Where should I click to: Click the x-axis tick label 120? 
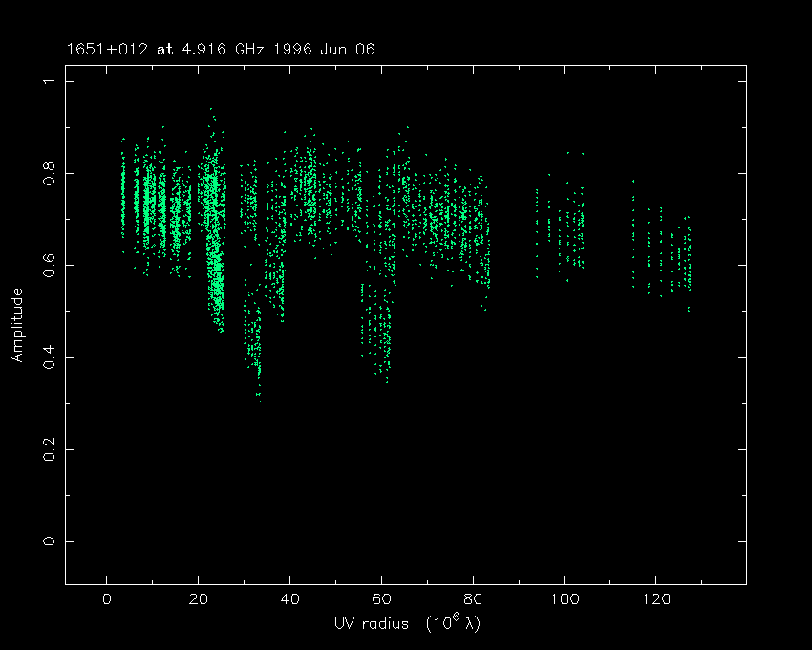656,599
